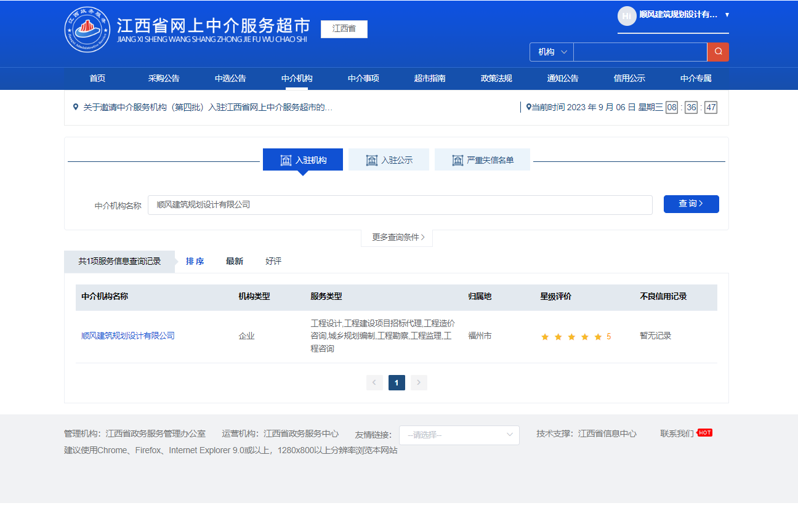
Task: Expand 更多查询条件 filters
Action: pos(397,237)
